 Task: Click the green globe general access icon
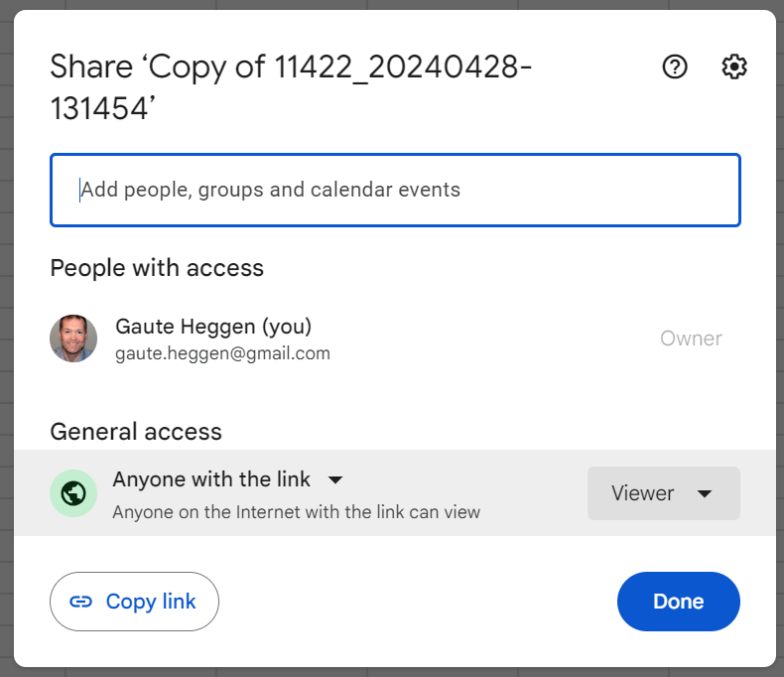[x=73, y=493]
